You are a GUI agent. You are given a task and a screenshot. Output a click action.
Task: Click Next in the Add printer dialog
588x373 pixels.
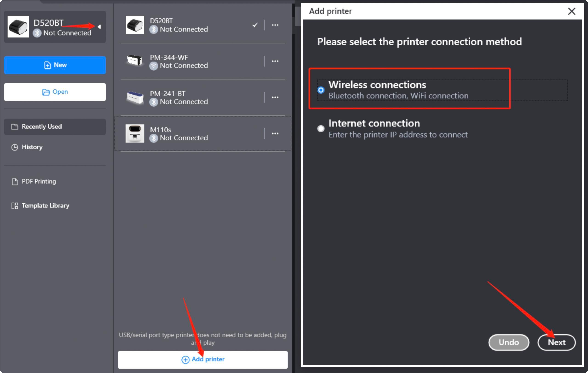(557, 342)
